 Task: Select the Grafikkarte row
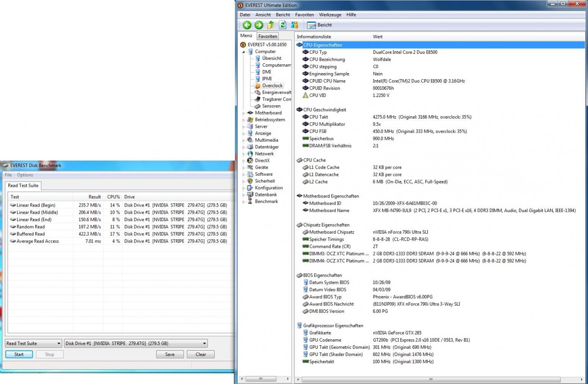click(x=440, y=333)
